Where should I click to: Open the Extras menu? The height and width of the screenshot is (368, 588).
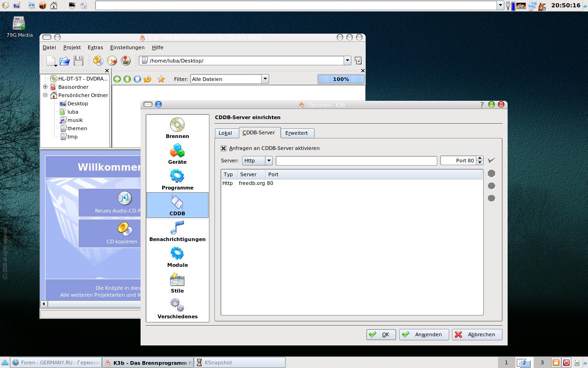point(96,47)
